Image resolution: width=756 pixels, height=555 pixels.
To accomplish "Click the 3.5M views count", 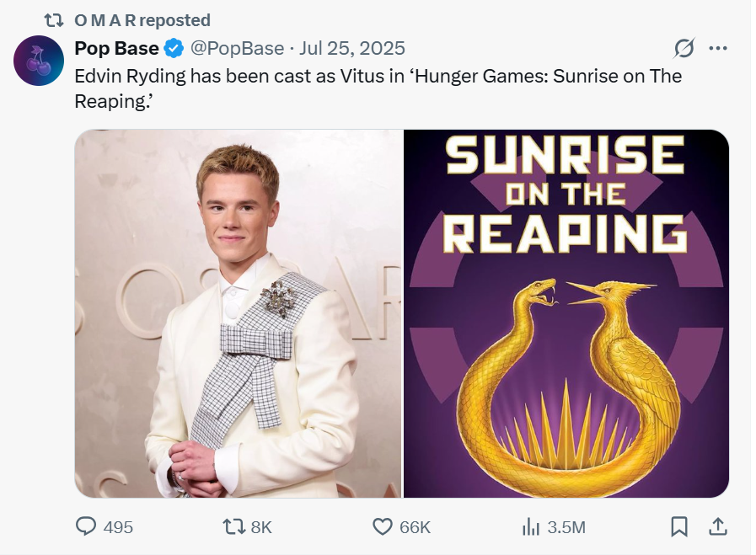I will click(x=566, y=527).
